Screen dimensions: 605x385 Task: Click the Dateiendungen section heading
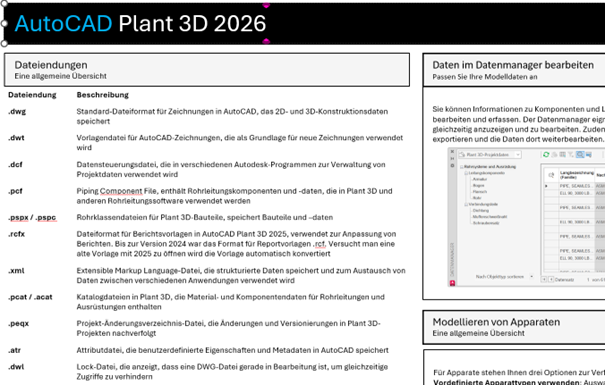point(51,65)
